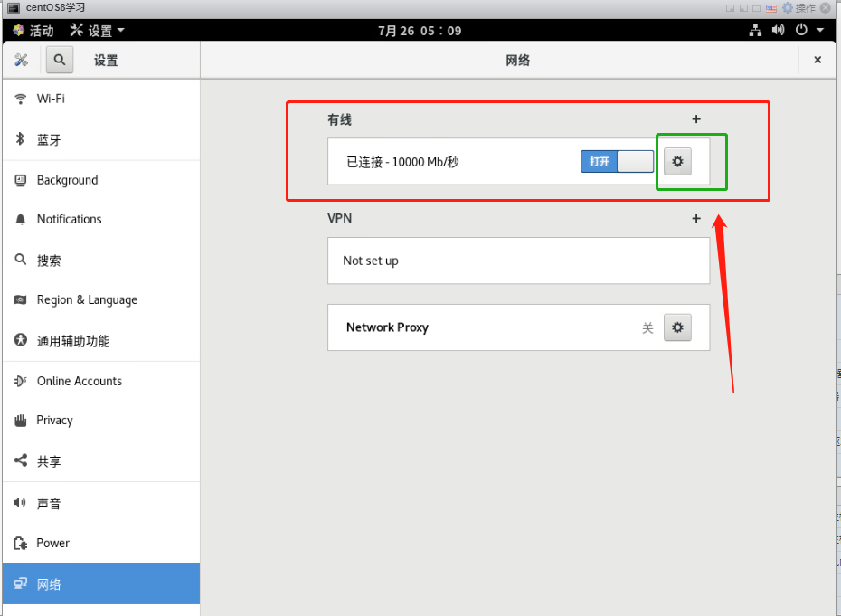
Task: Select 网络 in the sidebar
Action: (x=101, y=583)
